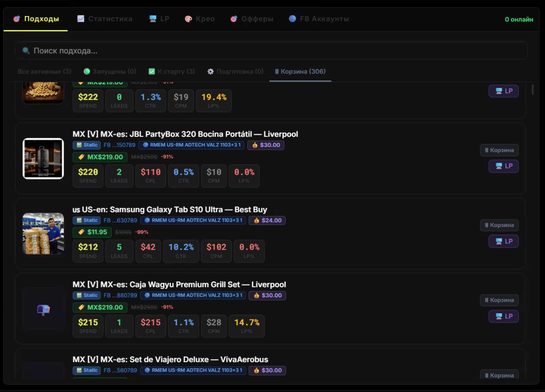This screenshot has height=392, width=545.
Task: Open LP for Caja Wagyu Grill Set
Action: (x=504, y=316)
